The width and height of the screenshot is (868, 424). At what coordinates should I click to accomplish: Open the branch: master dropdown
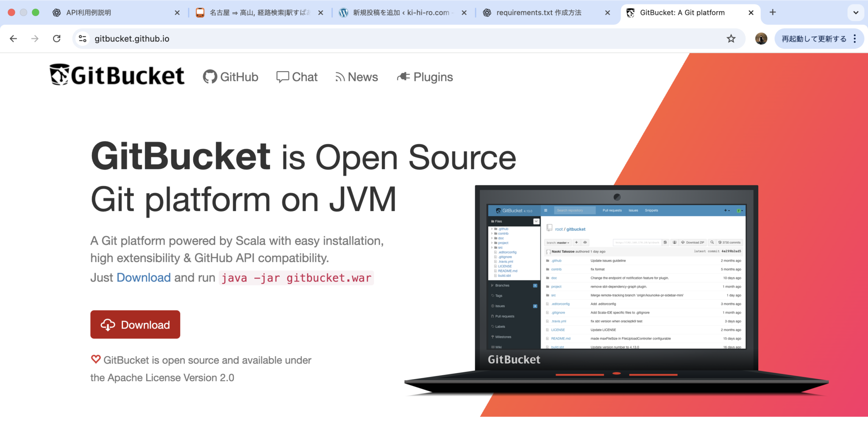click(x=558, y=243)
